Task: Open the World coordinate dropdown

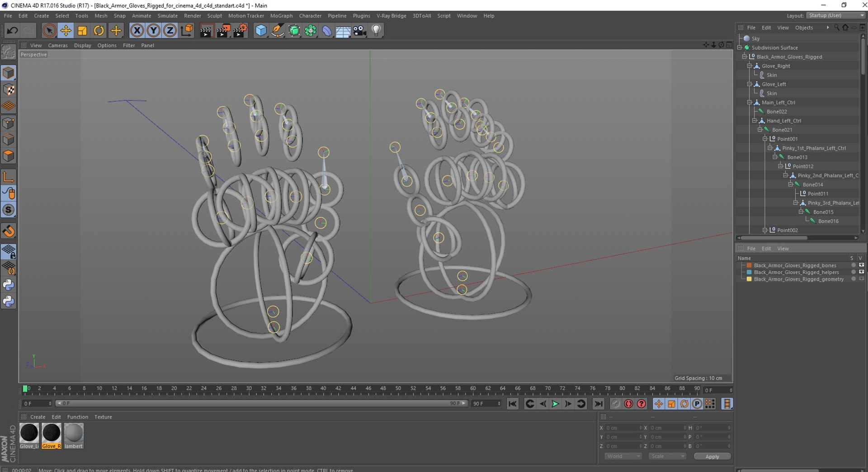Action: [623, 456]
